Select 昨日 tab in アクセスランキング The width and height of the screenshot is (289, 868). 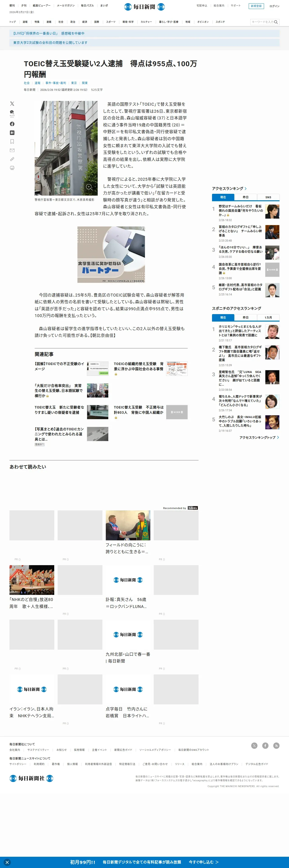click(x=246, y=197)
